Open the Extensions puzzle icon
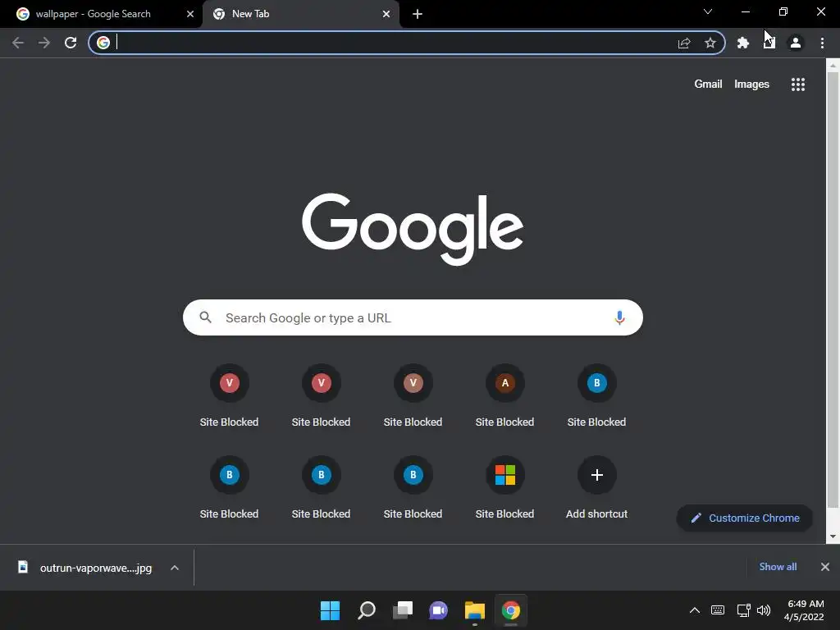Screen dimensions: 840x630 coord(742,43)
